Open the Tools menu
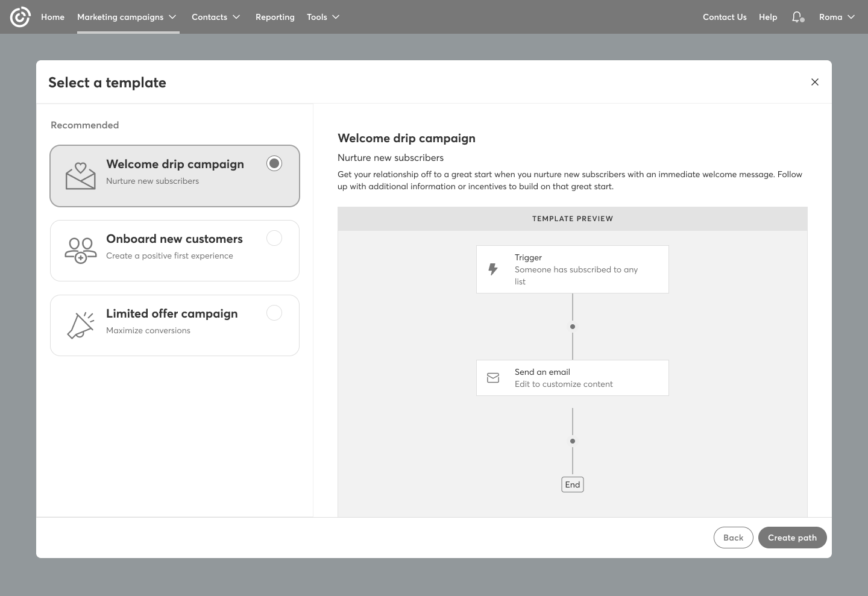 pos(323,17)
